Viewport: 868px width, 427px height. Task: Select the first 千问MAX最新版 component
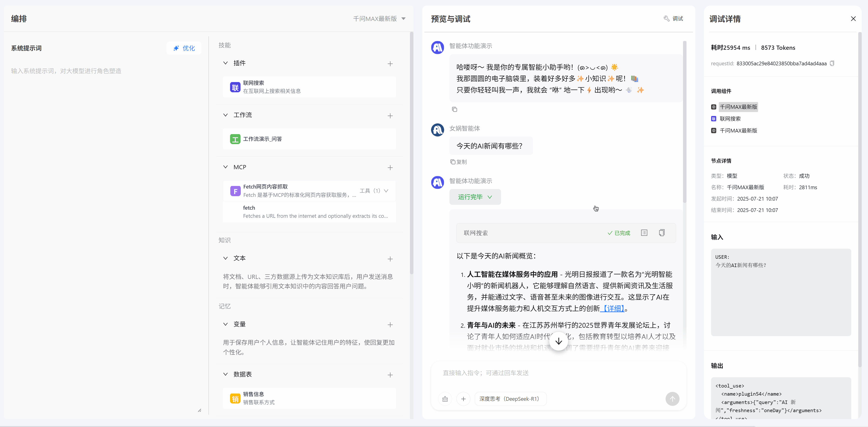pos(738,107)
